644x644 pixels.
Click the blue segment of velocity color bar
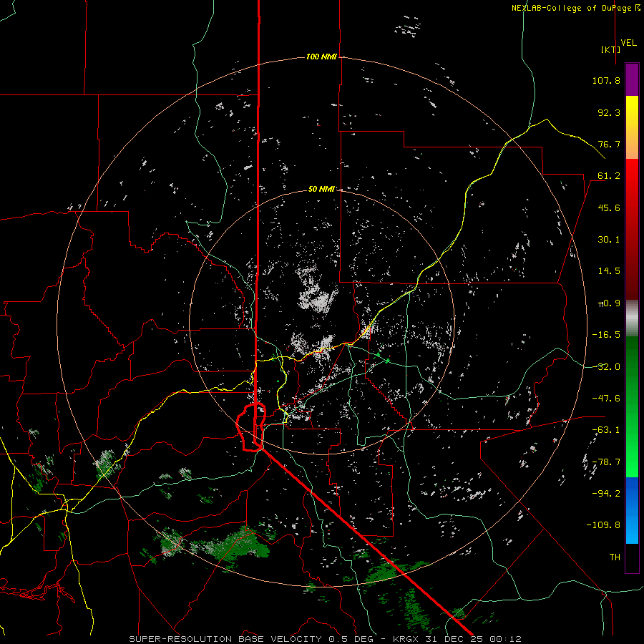tap(632, 510)
